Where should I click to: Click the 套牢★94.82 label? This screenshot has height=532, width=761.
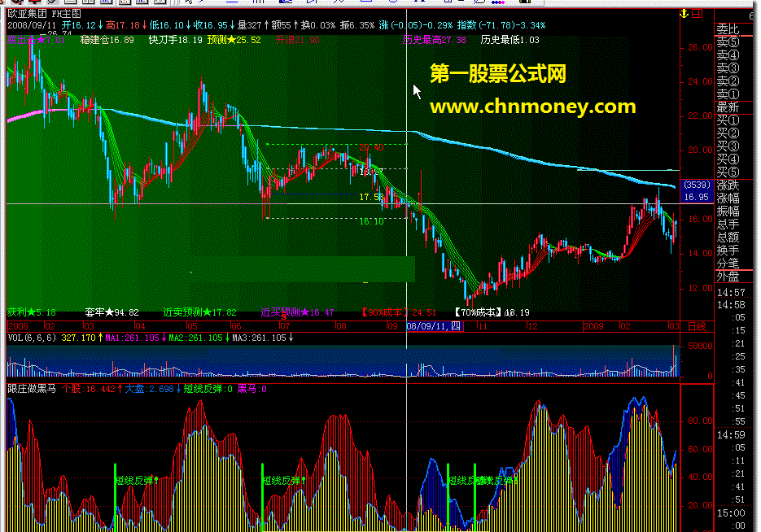click(x=112, y=312)
